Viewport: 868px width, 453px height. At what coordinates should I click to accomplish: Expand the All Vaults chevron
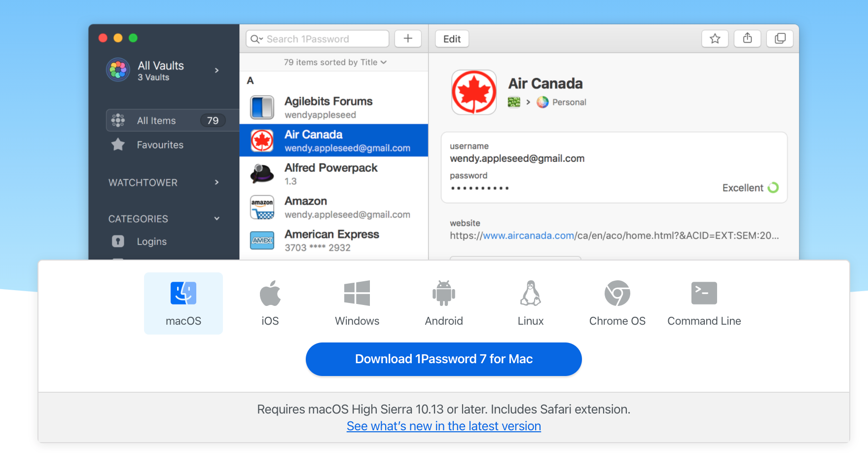point(217,71)
